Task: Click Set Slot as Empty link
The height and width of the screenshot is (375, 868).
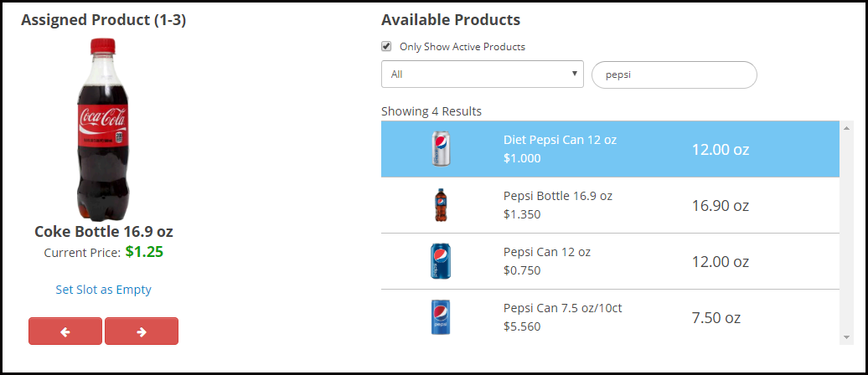Action: (x=103, y=290)
